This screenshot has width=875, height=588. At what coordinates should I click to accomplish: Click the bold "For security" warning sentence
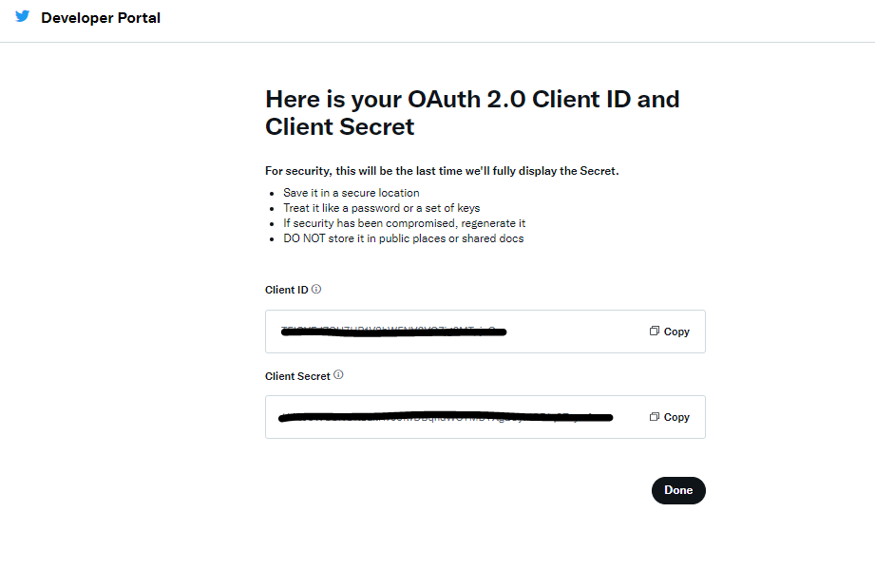tap(442, 171)
